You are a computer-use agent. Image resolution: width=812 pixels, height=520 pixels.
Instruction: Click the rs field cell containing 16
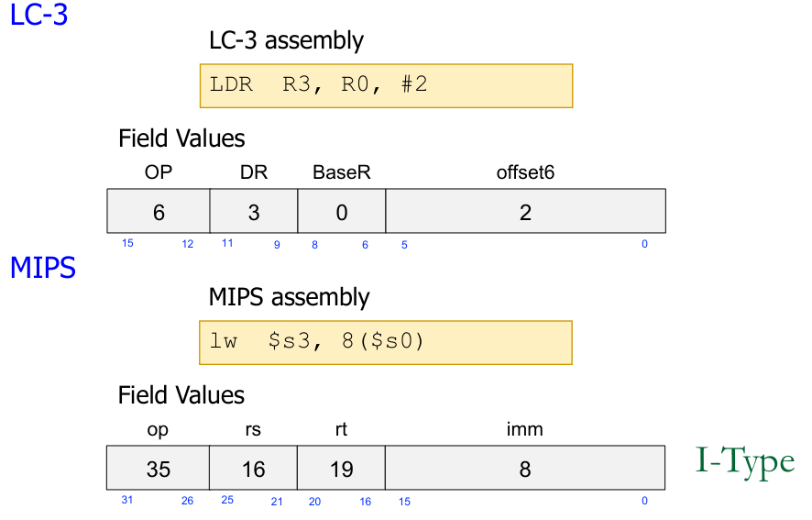(x=253, y=470)
